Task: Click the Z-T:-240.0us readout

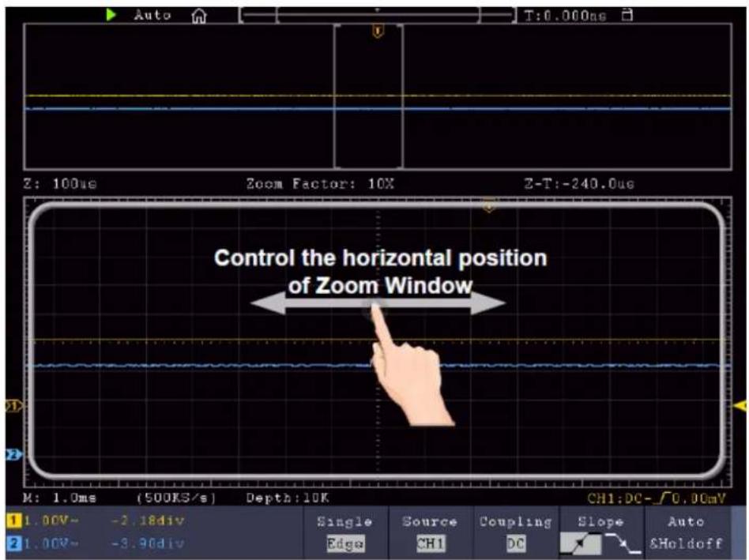Action: click(x=579, y=183)
